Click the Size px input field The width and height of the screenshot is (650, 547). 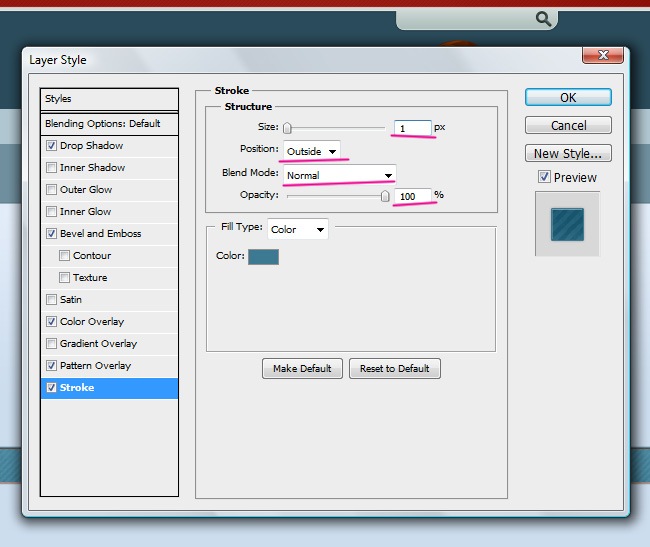[411, 128]
